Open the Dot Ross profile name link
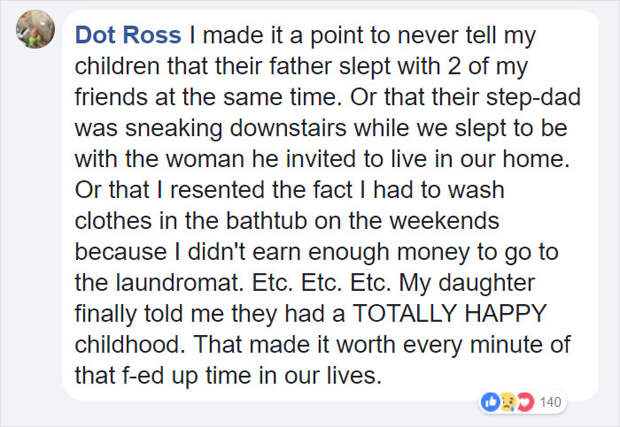 click(x=128, y=35)
